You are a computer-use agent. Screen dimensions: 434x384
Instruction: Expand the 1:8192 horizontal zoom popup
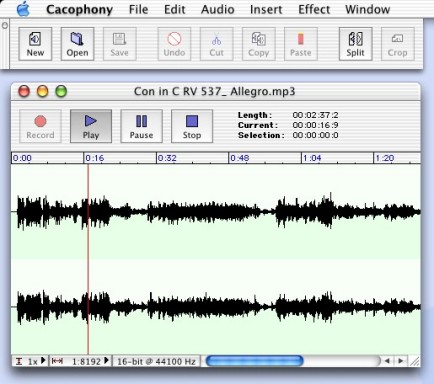[91, 361]
